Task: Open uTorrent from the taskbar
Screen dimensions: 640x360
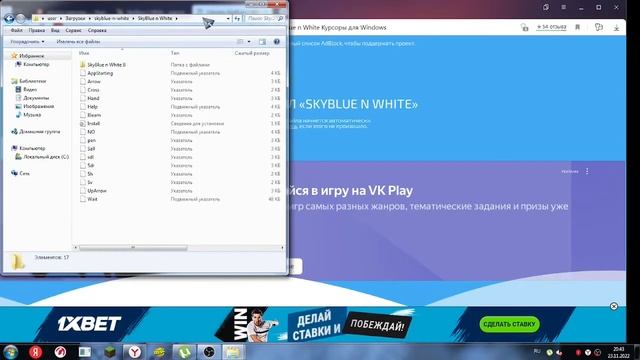Action: click(184, 352)
